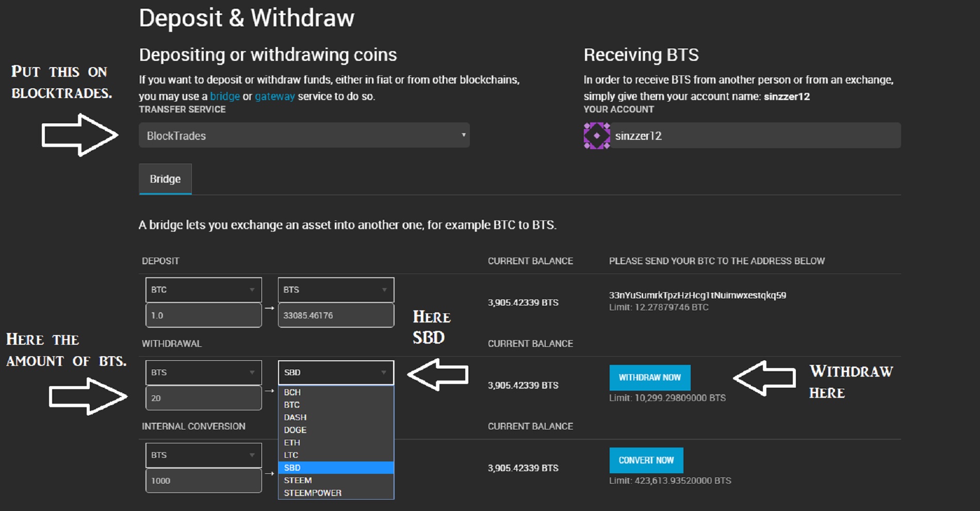980x511 pixels.
Task: Select LTC from the withdrawal list
Action: tap(336, 455)
